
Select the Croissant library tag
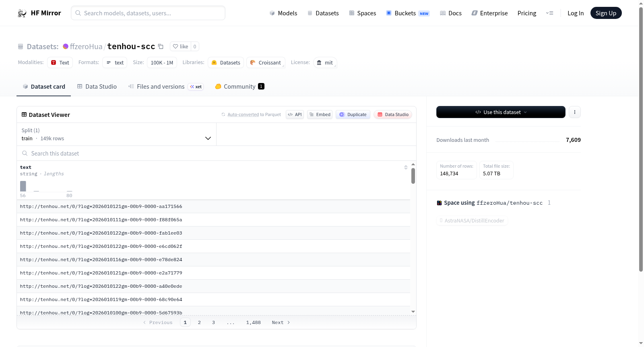coord(266,62)
